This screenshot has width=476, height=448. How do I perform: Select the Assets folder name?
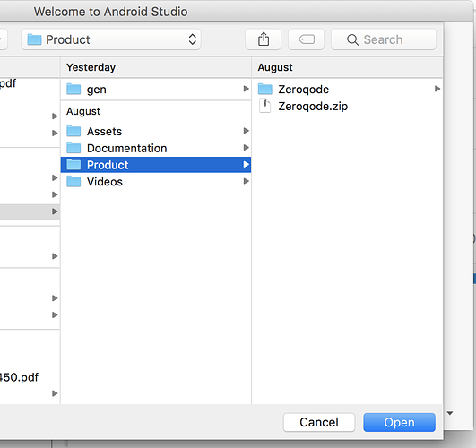(104, 132)
